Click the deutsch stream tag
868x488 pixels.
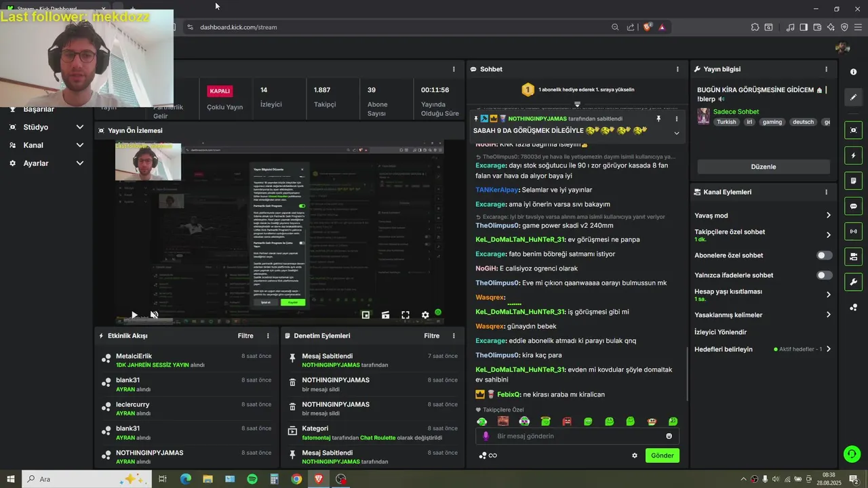(803, 122)
